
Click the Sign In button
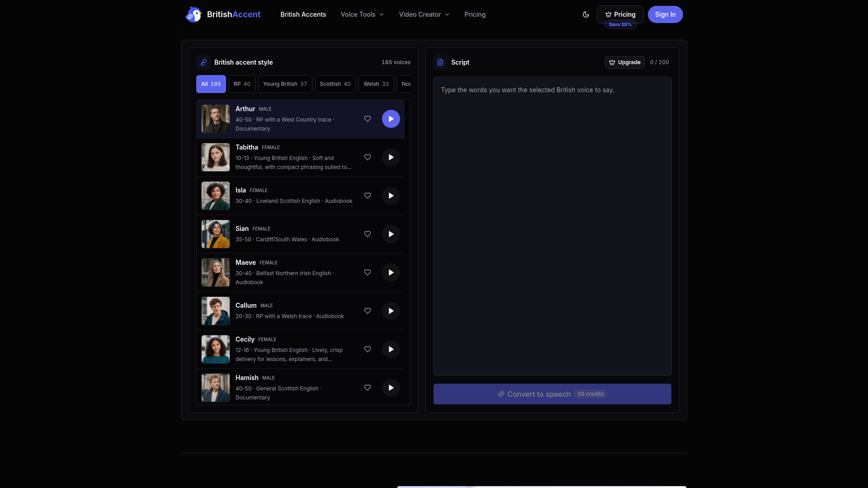[x=665, y=14]
